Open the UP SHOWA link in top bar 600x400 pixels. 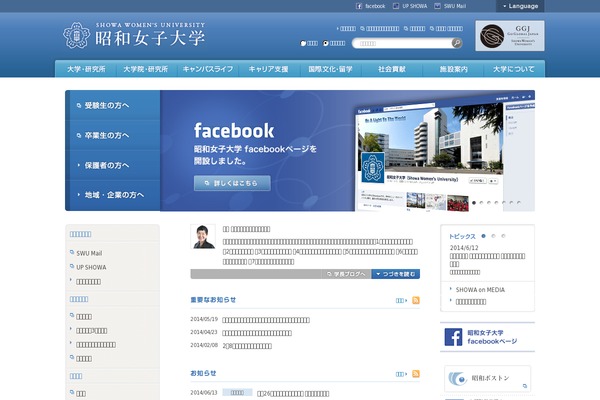tap(410, 6)
